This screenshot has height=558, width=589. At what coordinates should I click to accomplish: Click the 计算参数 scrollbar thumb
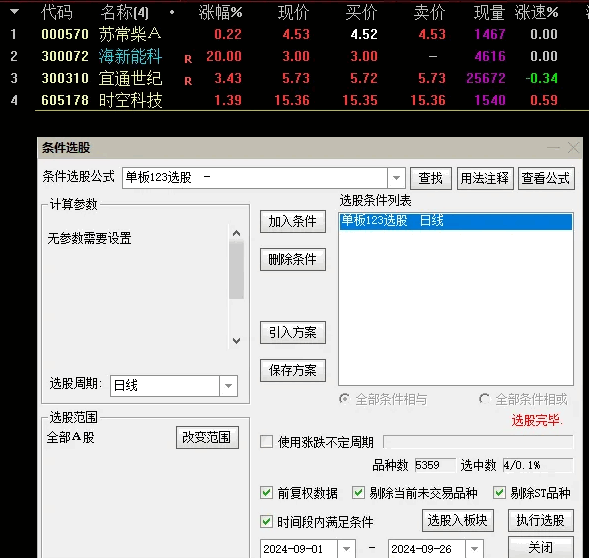point(236,270)
